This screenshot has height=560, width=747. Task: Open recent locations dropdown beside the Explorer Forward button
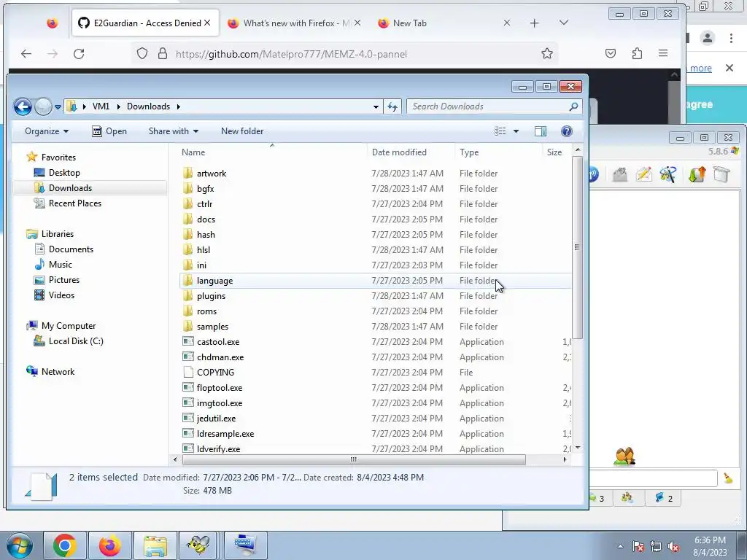click(58, 107)
